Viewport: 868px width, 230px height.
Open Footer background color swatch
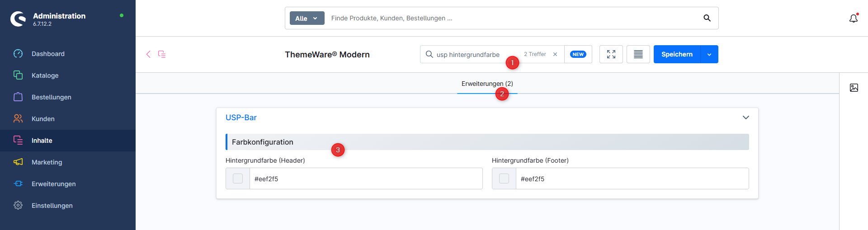click(x=504, y=178)
